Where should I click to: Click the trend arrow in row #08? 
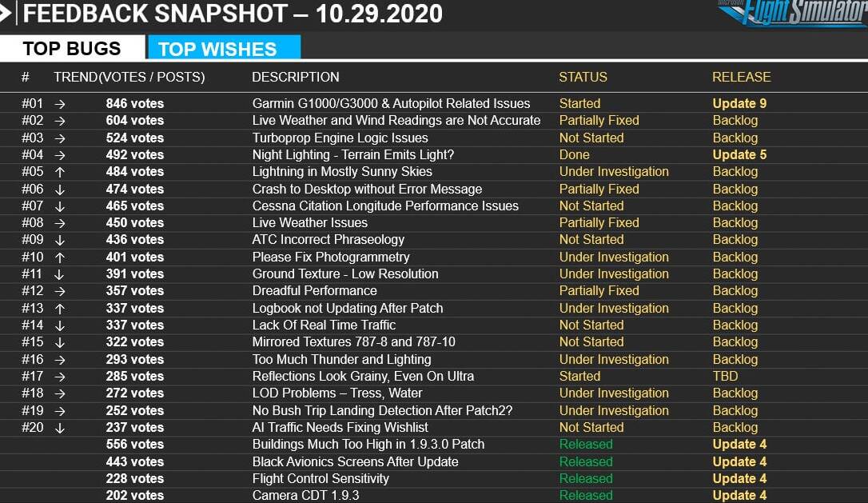pyautogui.click(x=60, y=223)
